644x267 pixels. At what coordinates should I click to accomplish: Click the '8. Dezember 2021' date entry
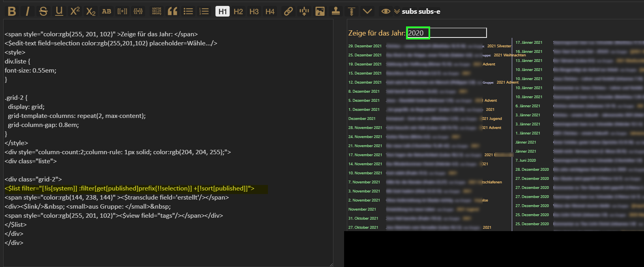[x=364, y=91]
